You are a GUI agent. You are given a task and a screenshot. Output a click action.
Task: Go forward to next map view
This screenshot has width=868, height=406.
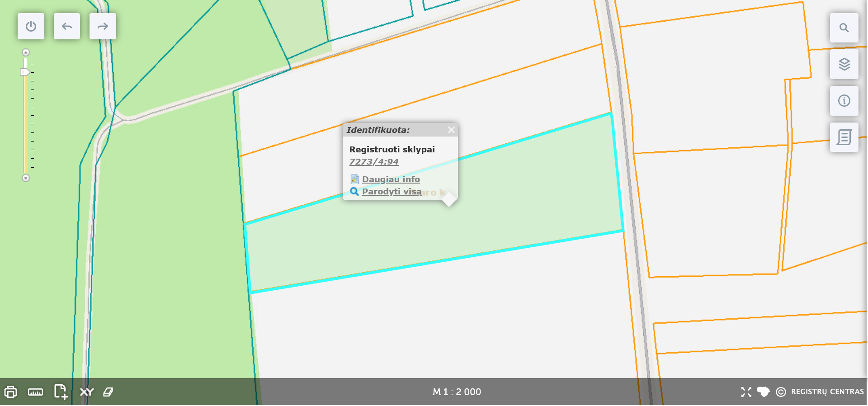tap(103, 26)
